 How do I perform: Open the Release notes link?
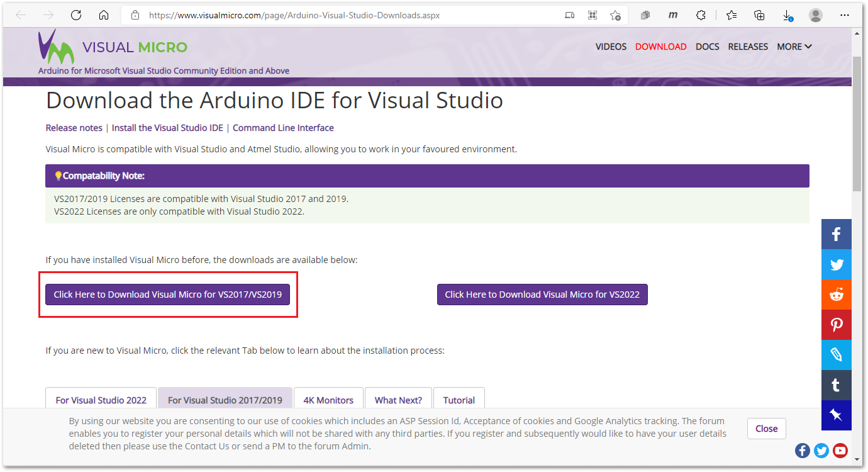tap(74, 128)
